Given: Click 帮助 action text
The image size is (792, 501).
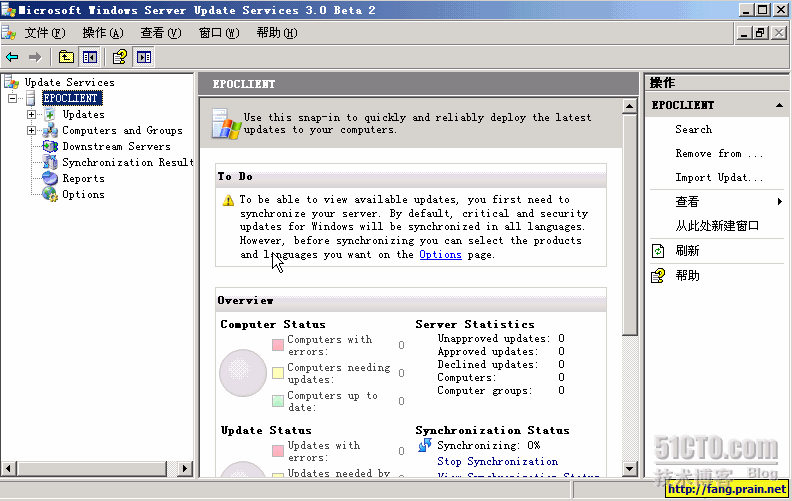Looking at the screenshot, I should 687,276.
